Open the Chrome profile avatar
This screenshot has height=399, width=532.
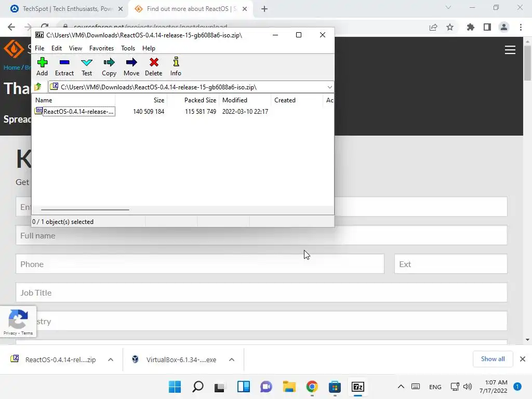[504, 27]
